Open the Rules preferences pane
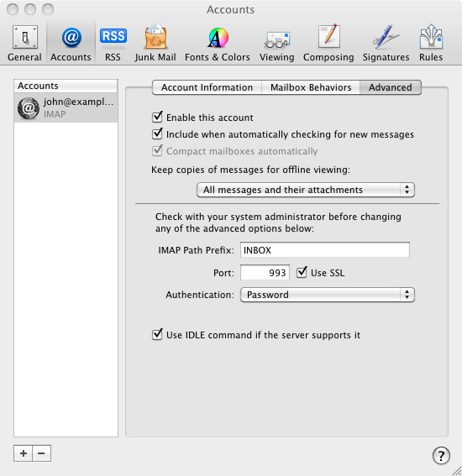This screenshot has height=476, width=462. point(431,43)
